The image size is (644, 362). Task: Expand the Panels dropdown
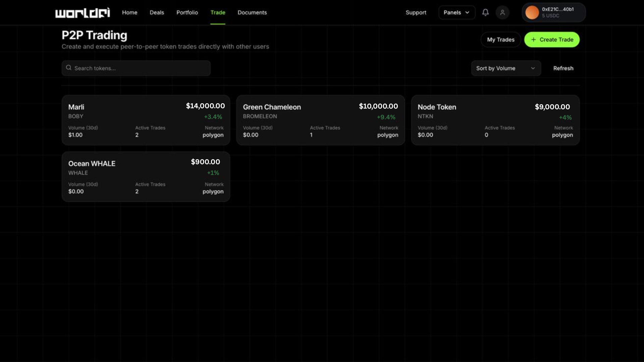pyautogui.click(x=457, y=12)
